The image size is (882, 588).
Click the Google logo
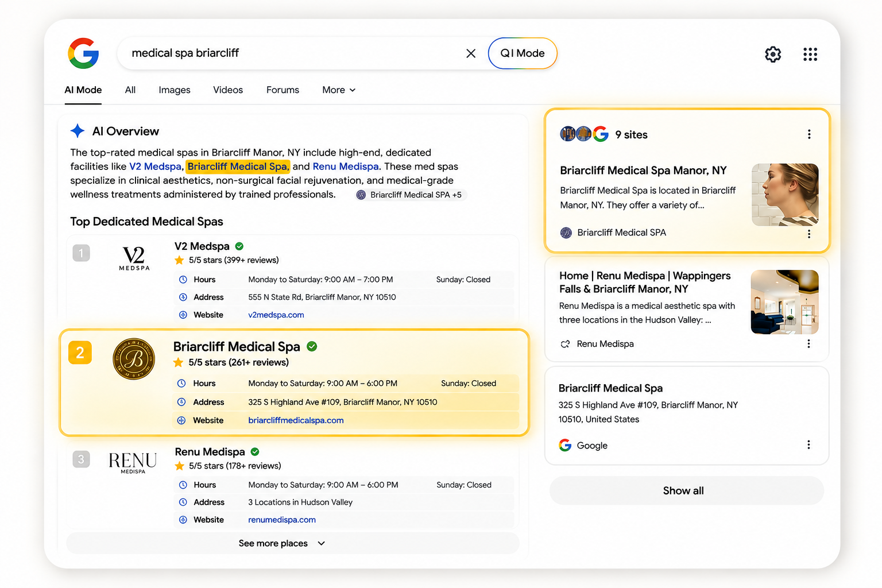click(83, 53)
